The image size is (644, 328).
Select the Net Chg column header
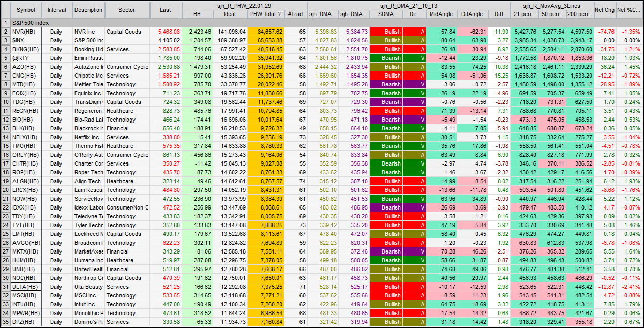605,10
